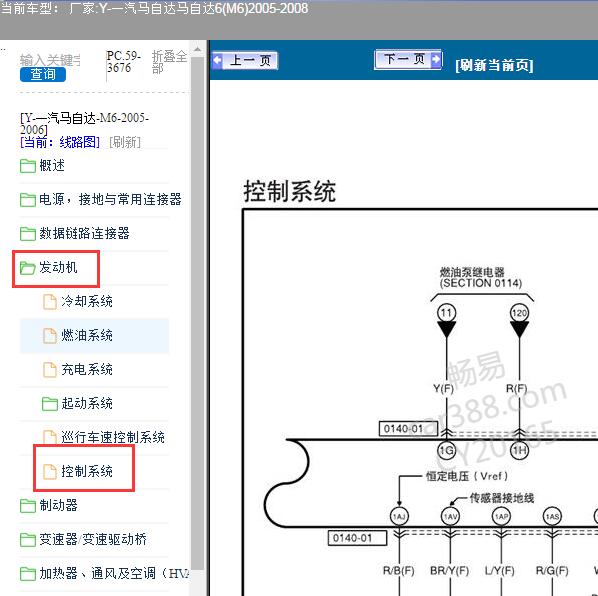Click terminal circle 120 in diagram
This screenshot has width=598, height=596.
click(519, 313)
